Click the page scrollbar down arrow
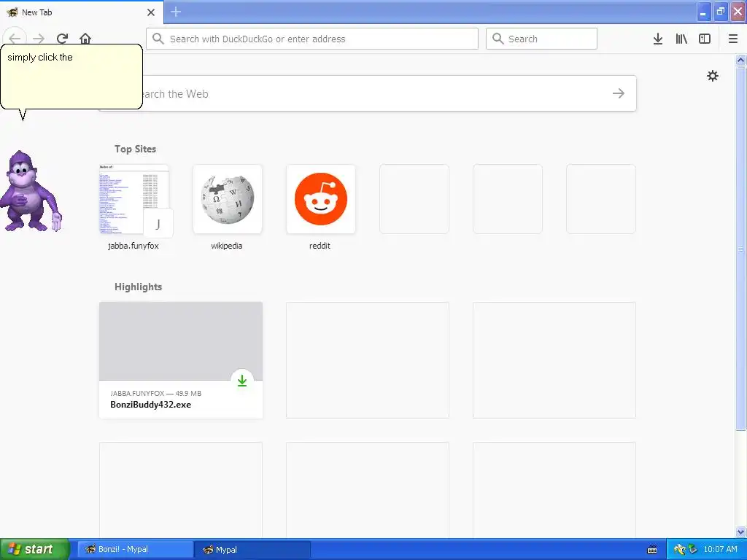747x560 pixels. tap(740, 532)
